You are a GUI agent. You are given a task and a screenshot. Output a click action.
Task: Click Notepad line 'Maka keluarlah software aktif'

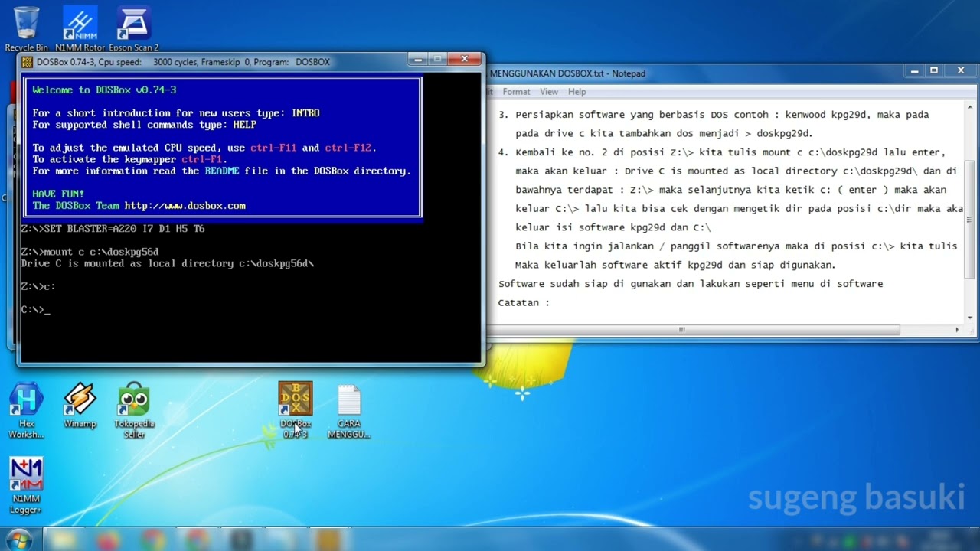[675, 265]
